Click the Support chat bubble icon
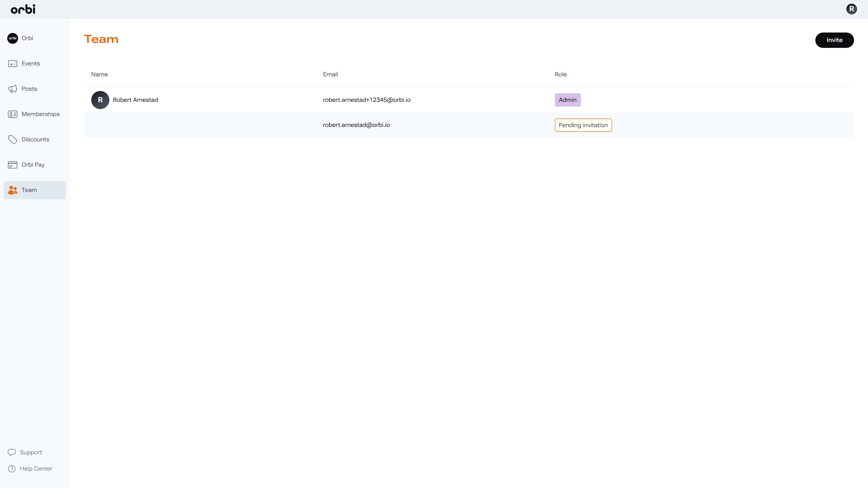The height and width of the screenshot is (488, 868). pyautogui.click(x=12, y=452)
